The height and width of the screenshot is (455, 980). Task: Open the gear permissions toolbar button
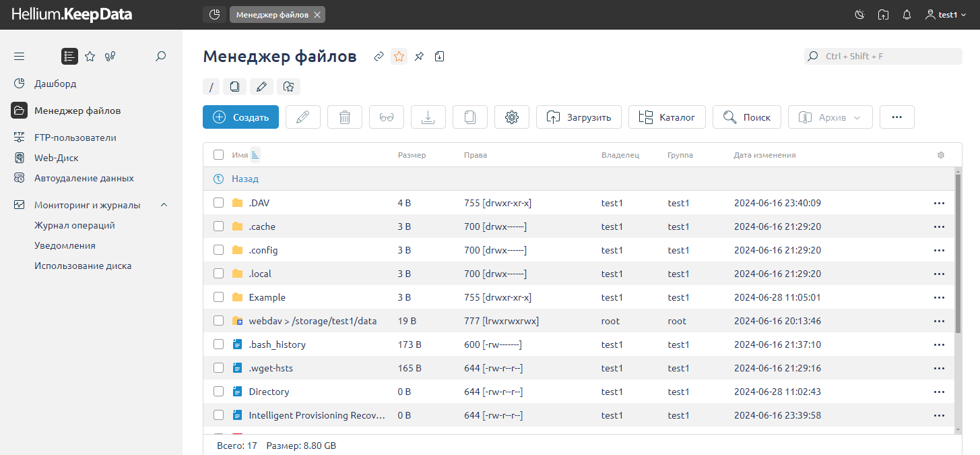pyautogui.click(x=512, y=117)
